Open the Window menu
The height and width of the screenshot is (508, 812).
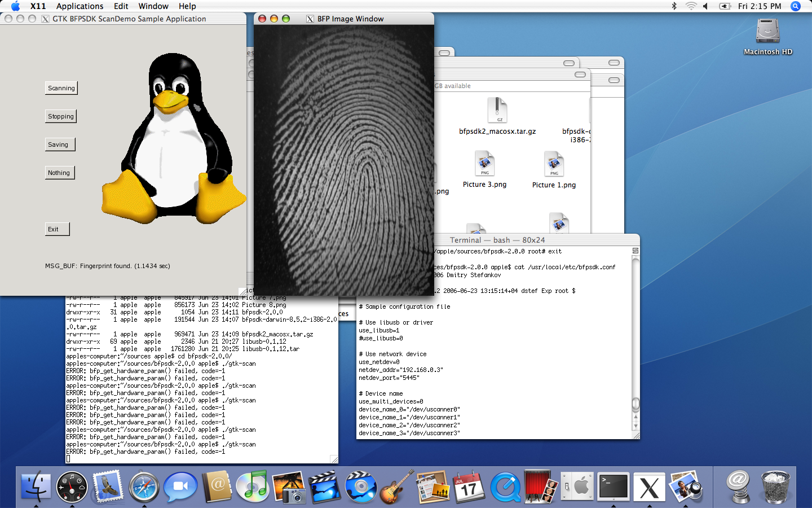tap(153, 6)
